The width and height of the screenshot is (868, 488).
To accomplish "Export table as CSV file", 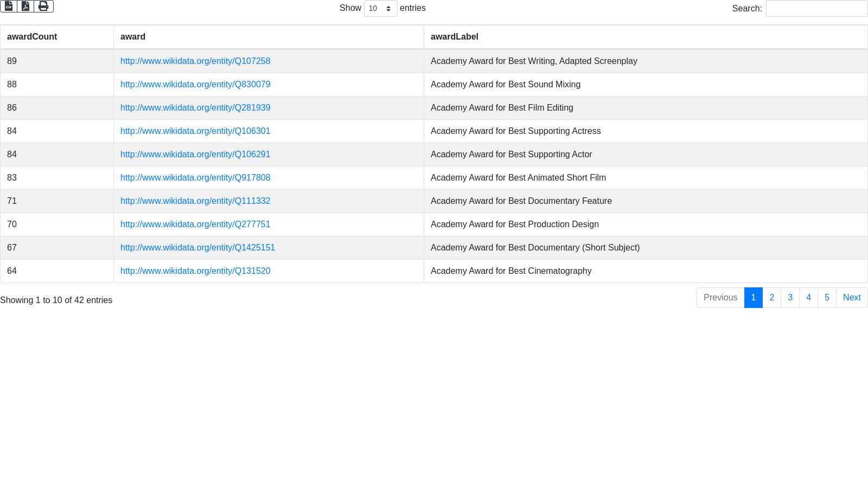I will tap(9, 6).
